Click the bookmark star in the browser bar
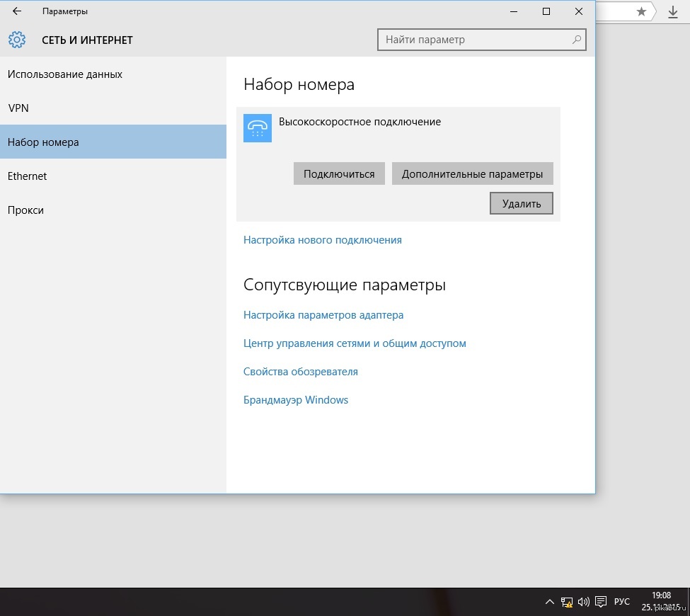This screenshot has height=616, width=690. point(641,11)
